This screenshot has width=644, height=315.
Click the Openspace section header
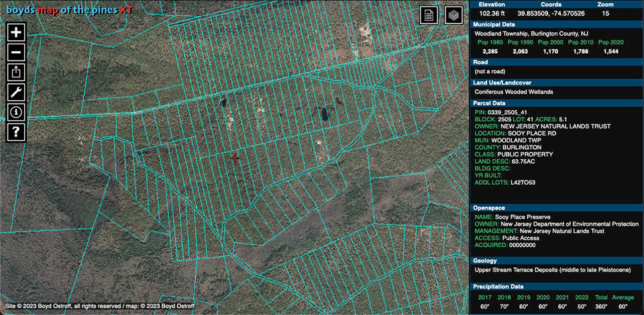pyautogui.click(x=557, y=208)
